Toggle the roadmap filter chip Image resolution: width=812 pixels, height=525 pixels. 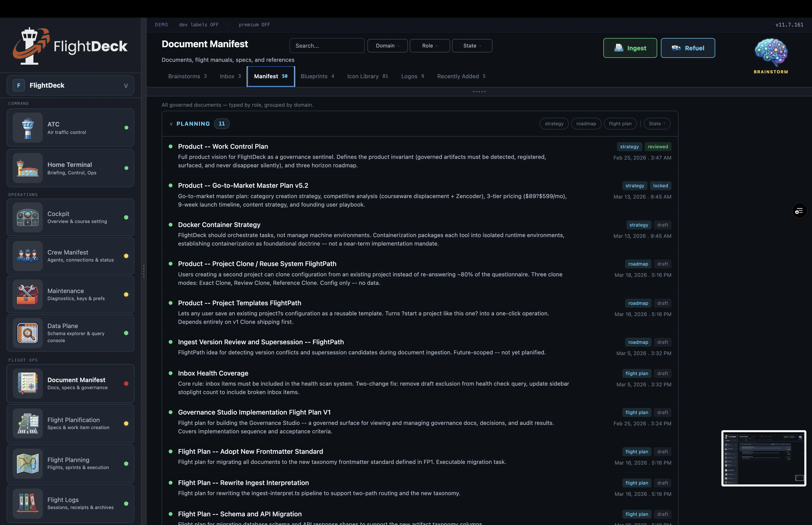586,123
